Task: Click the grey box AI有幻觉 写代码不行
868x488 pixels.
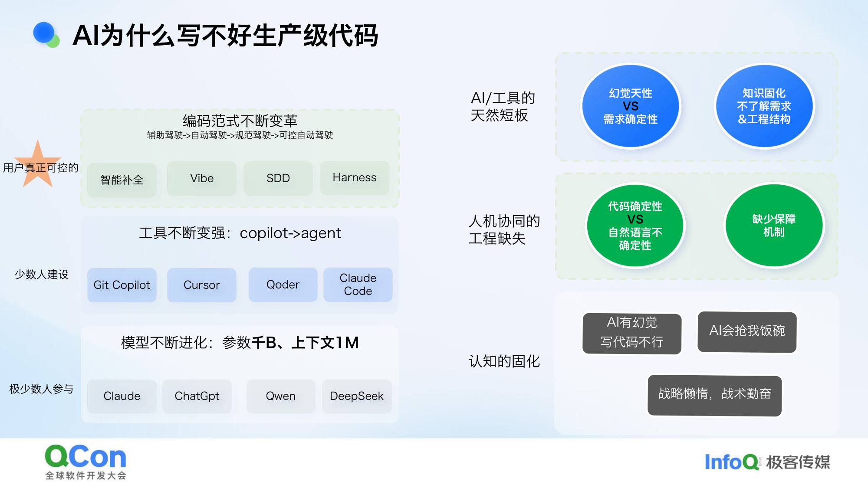Action: [632, 333]
